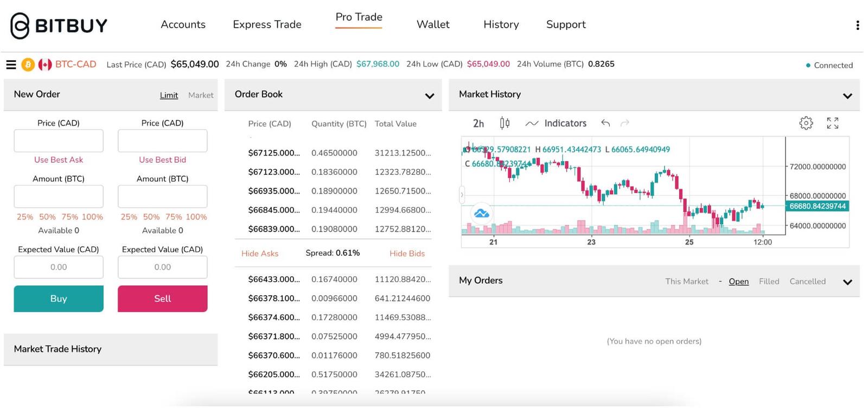Focus the buy Price (CAD) field

click(x=59, y=140)
